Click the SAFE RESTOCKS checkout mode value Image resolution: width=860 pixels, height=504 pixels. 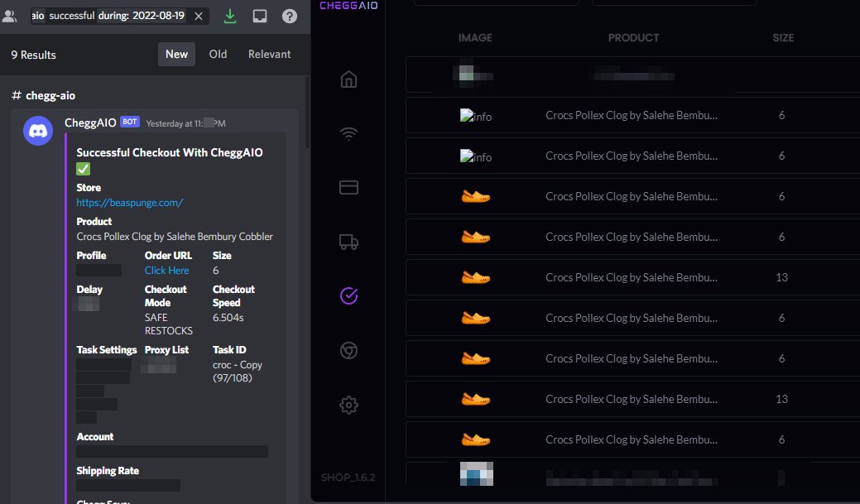tap(168, 324)
